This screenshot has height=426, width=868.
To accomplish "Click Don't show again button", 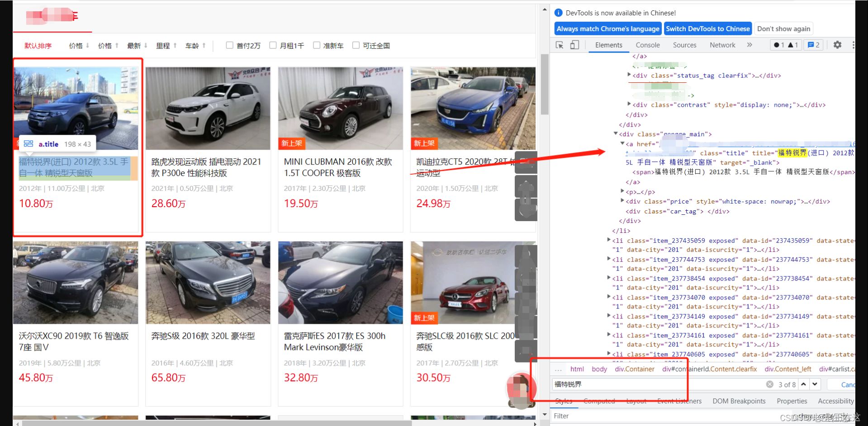I will click(x=783, y=28).
